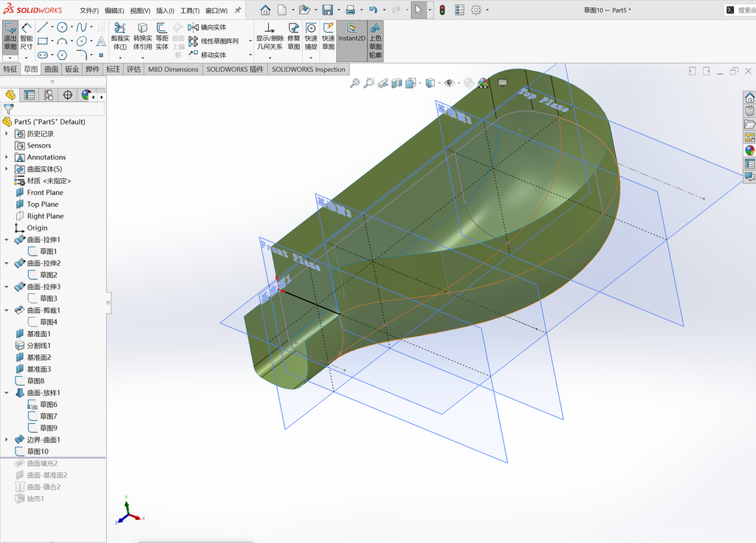Open the PropertyManager tab
The height and width of the screenshot is (543, 756).
[30, 95]
